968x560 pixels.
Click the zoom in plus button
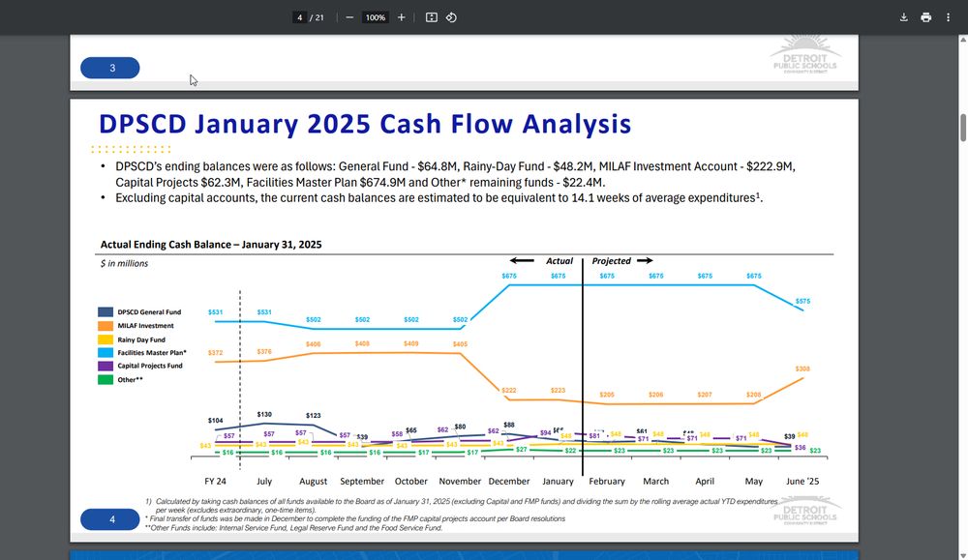(402, 17)
